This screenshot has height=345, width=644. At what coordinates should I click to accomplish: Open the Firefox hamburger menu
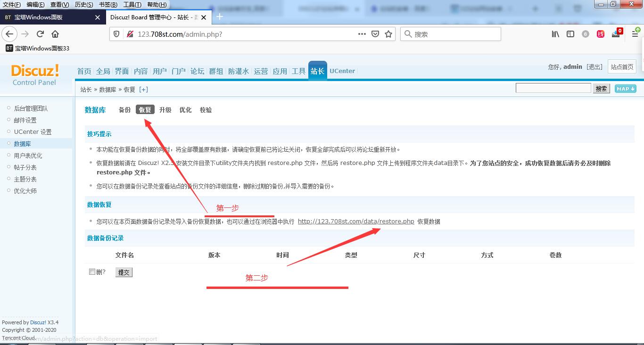tap(635, 34)
